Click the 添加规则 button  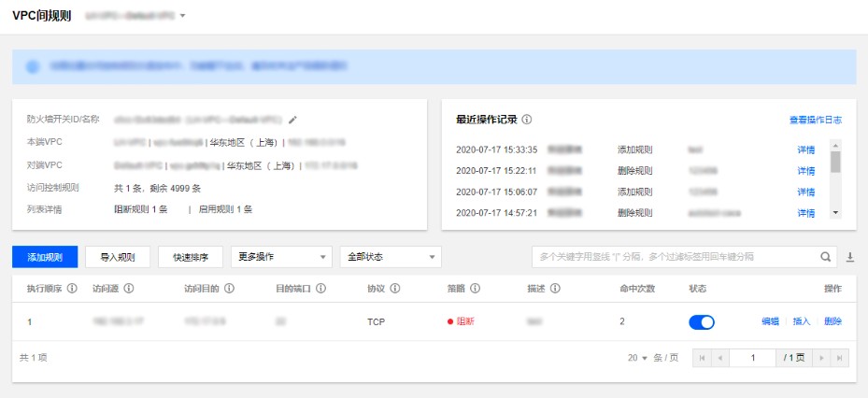(x=45, y=257)
